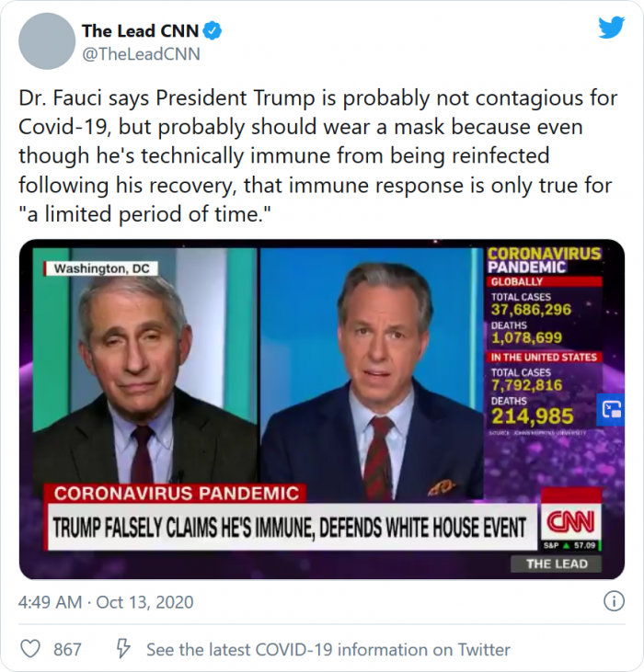Click the 4:49 AM Oct 13, 2020 timestamp
The height and width of the screenshot is (672, 644).
106,602
